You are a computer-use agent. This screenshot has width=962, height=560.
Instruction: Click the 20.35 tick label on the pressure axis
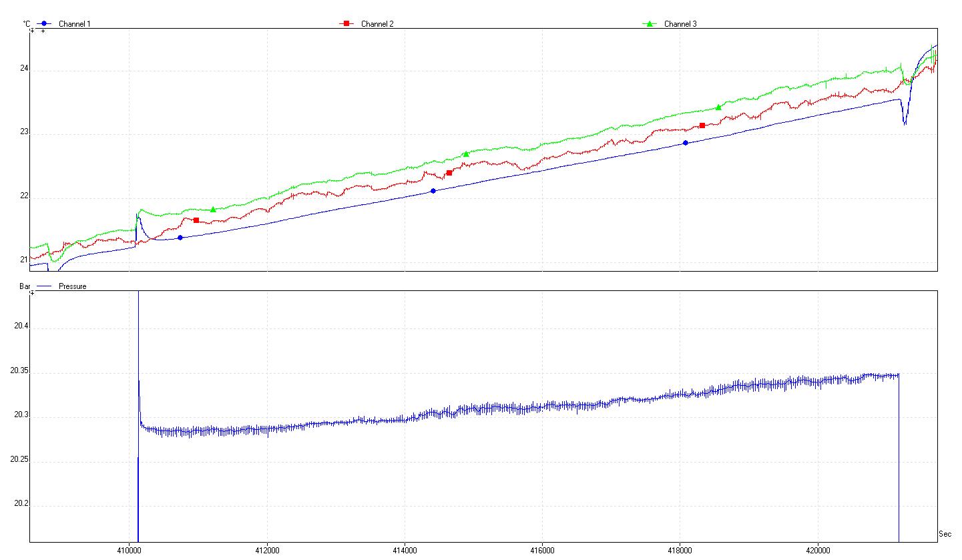tap(19, 372)
